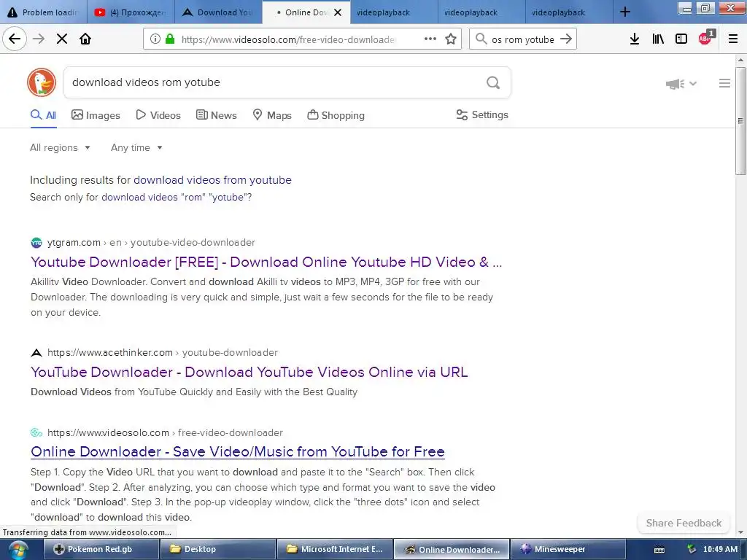Viewport: 747px width, 560px height.
Task: Expand the All regions dropdown
Action: point(60,147)
